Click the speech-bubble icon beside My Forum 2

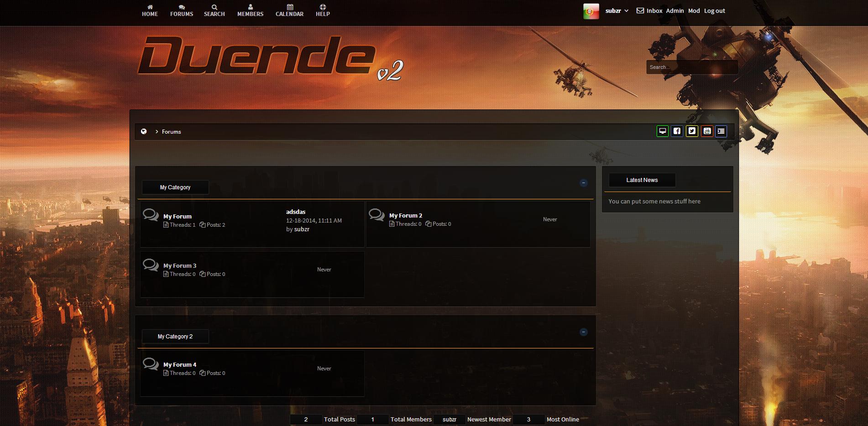tap(376, 214)
